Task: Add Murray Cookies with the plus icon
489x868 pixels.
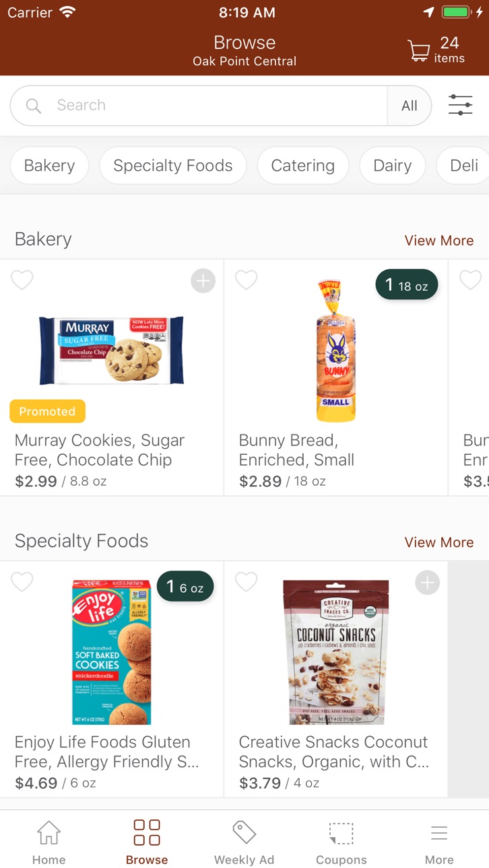Action: point(203,281)
